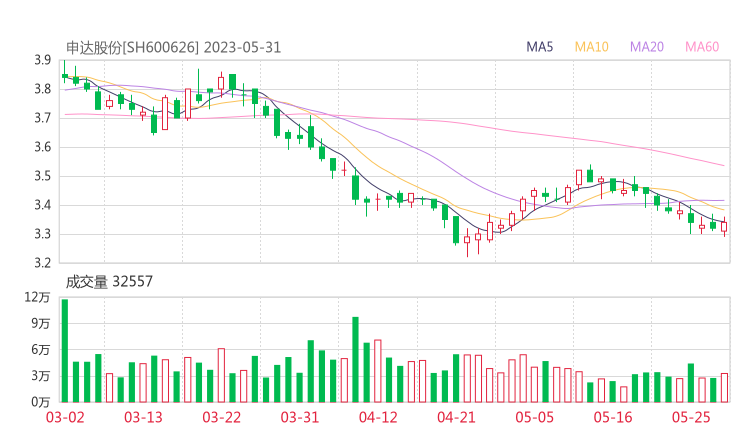Click the 03-02 date axis label

click(65, 417)
